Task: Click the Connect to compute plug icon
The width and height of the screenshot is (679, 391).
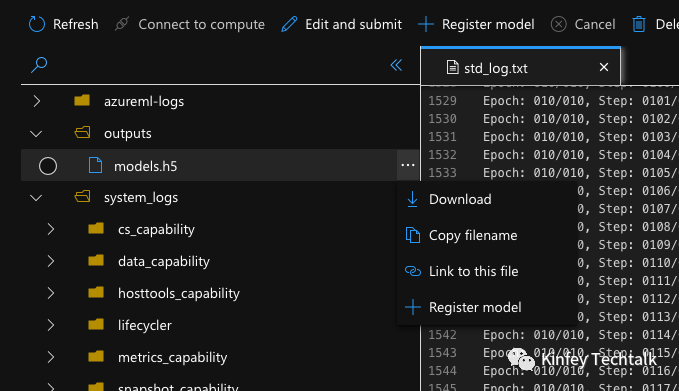Action: point(122,24)
